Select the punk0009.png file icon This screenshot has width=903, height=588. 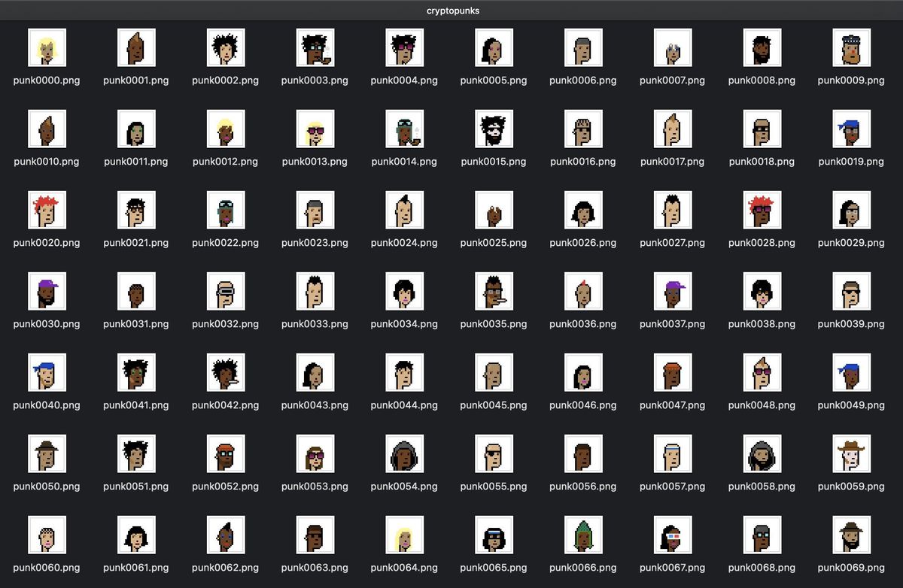point(852,47)
